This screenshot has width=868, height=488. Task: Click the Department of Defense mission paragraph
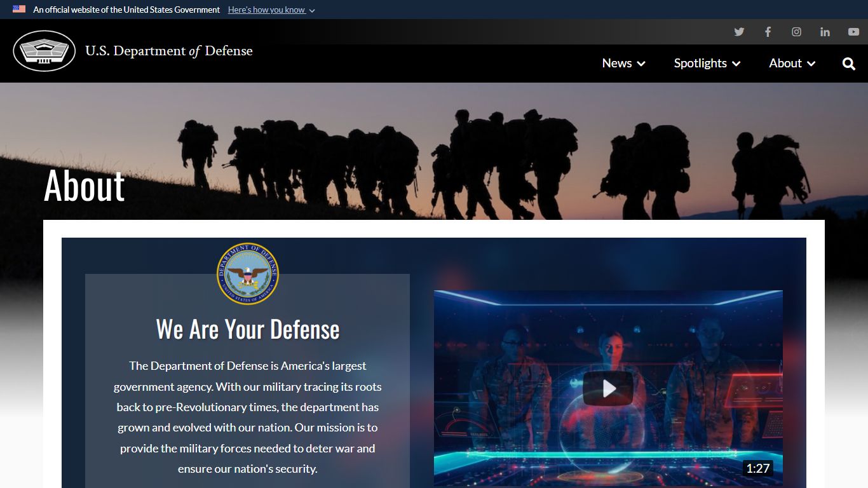[248, 417]
